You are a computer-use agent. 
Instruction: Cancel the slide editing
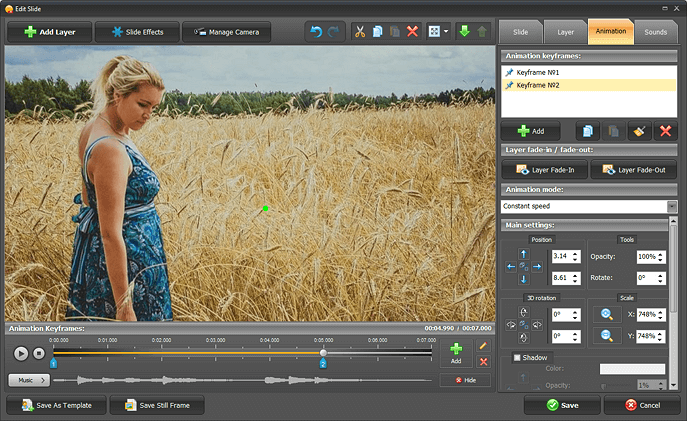point(642,405)
